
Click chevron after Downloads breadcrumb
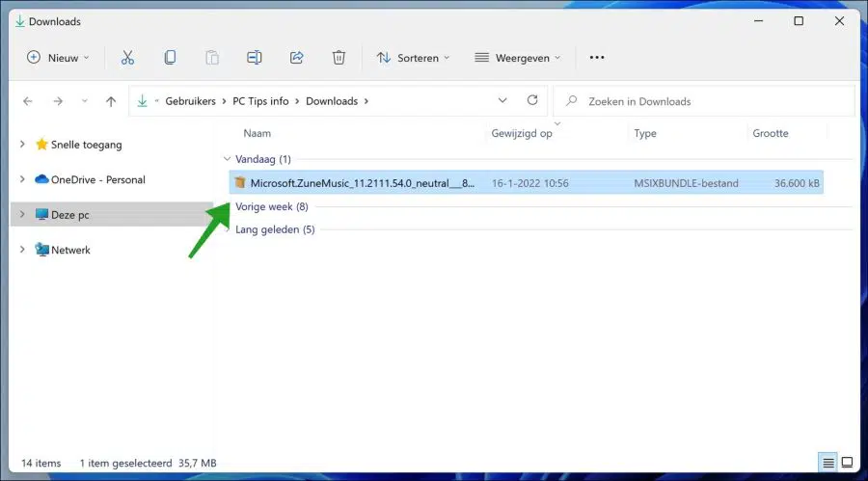pos(366,101)
